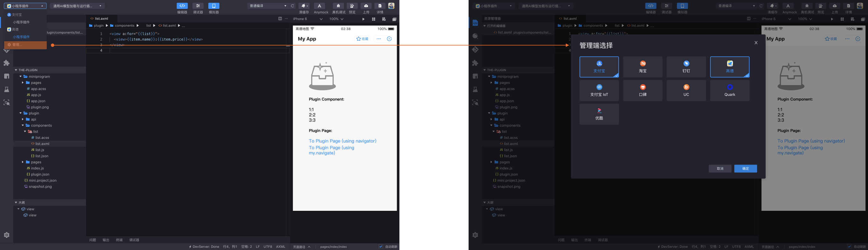This screenshot has width=868, height=250.
Task: Click the AXML language mode in left status bar
Action: click(281, 246)
